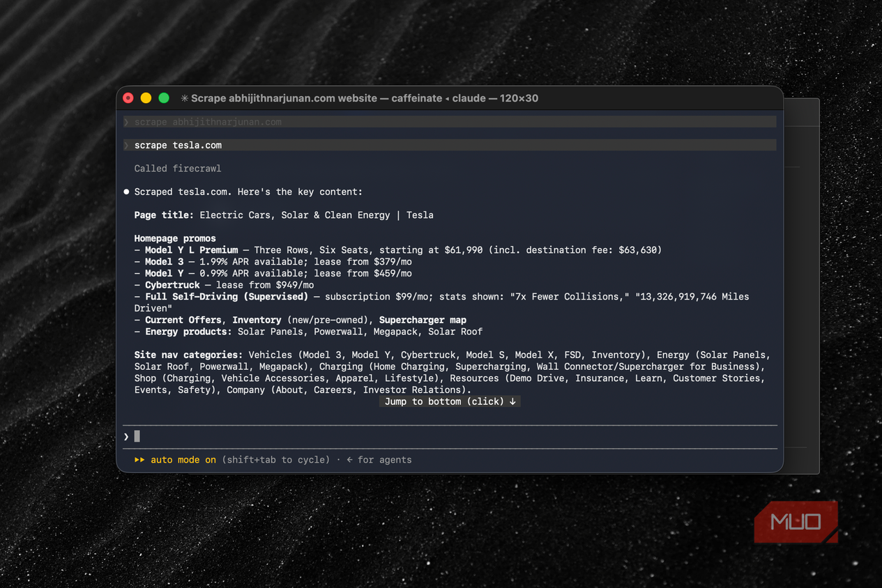Click the "(shift+tab to cycle)" hint
The height and width of the screenshot is (588, 882).
click(276, 460)
